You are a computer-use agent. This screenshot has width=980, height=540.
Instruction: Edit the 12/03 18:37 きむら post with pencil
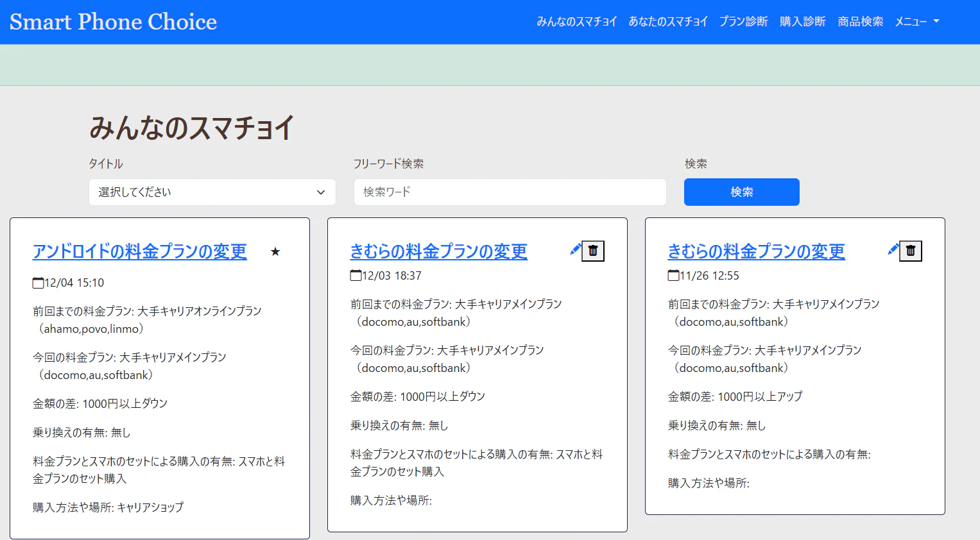click(576, 249)
